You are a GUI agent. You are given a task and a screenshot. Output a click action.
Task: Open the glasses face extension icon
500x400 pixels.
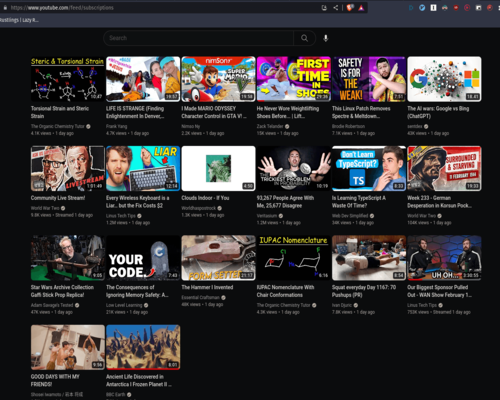(x=445, y=8)
